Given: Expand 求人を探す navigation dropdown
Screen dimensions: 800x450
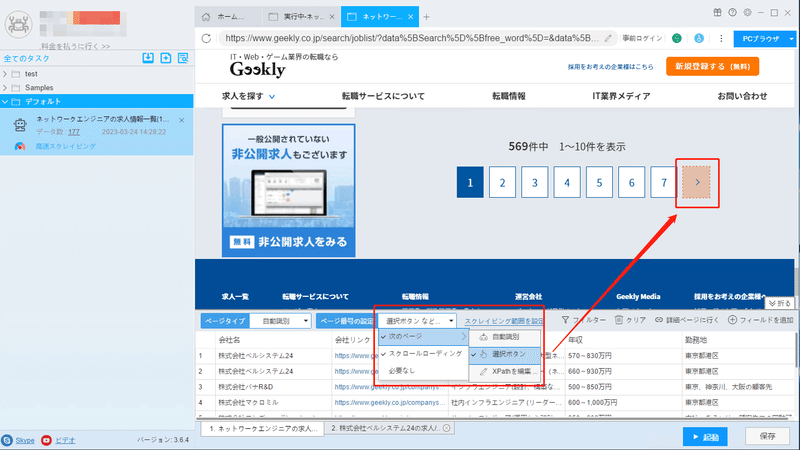Looking at the screenshot, I should coord(248,96).
